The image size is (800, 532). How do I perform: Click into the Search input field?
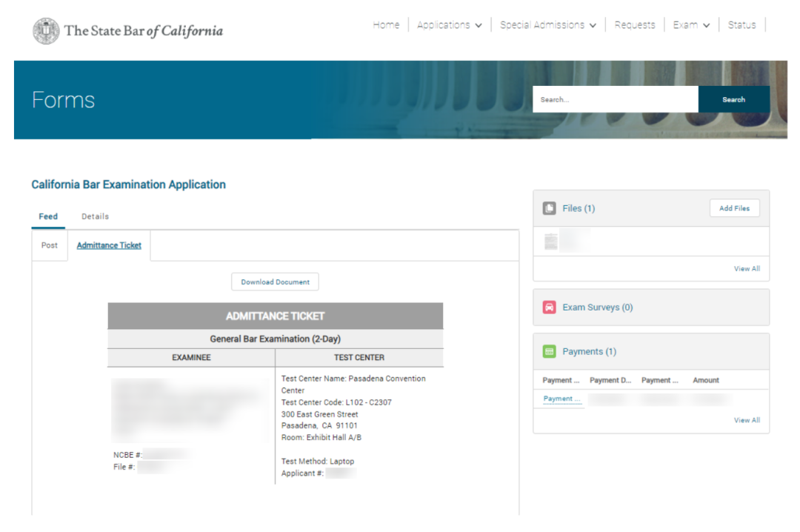(x=615, y=99)
